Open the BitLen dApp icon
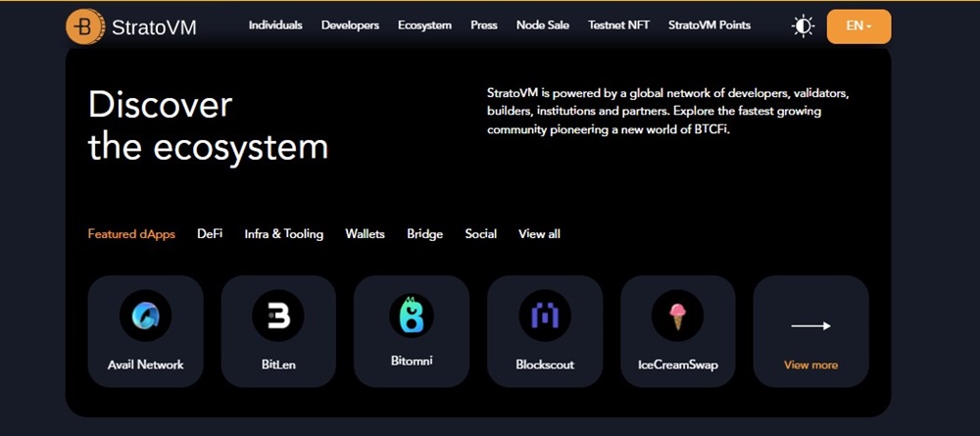The height and width of the screenshot is (436, 980). pos(278,315)
